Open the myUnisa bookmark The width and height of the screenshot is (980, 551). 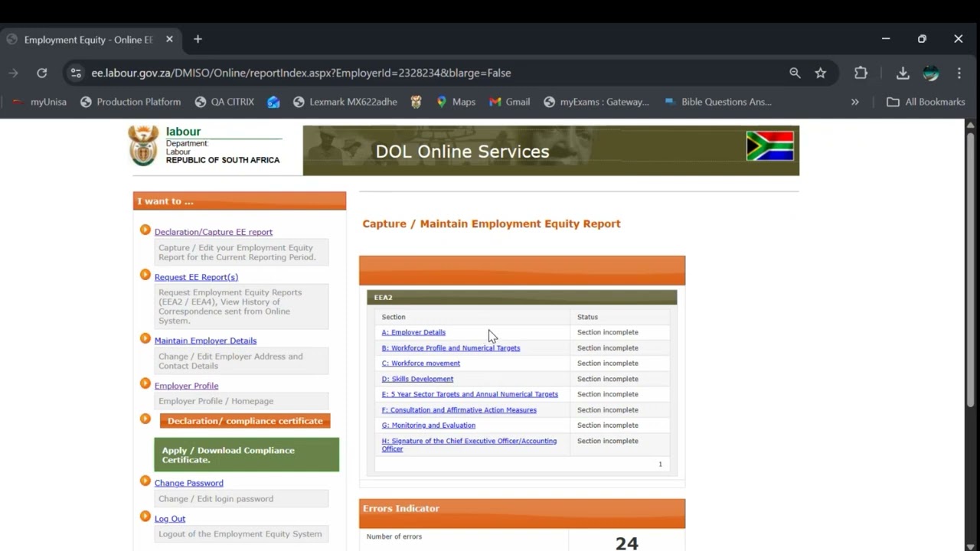tap(39, 102)
